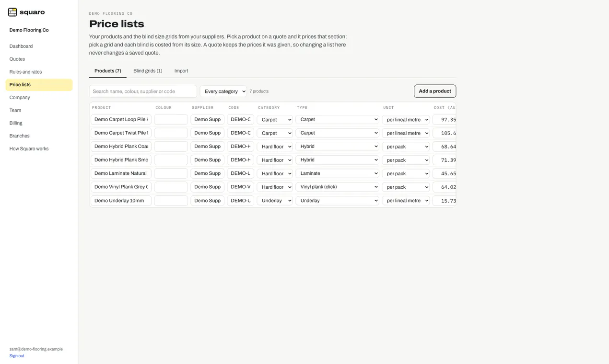Click the "7 products" count text

click(259, 91)
